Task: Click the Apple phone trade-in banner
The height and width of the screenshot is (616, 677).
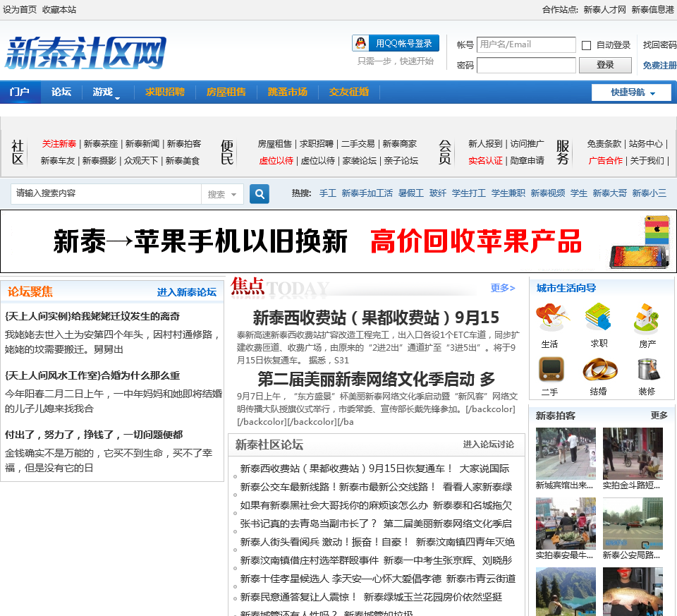Action: 338,241
